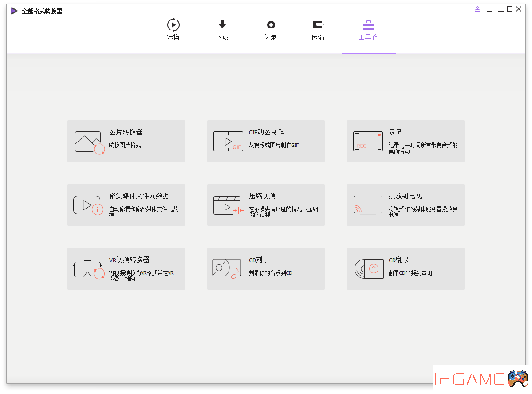Open the 录屏 tool title

395,132
